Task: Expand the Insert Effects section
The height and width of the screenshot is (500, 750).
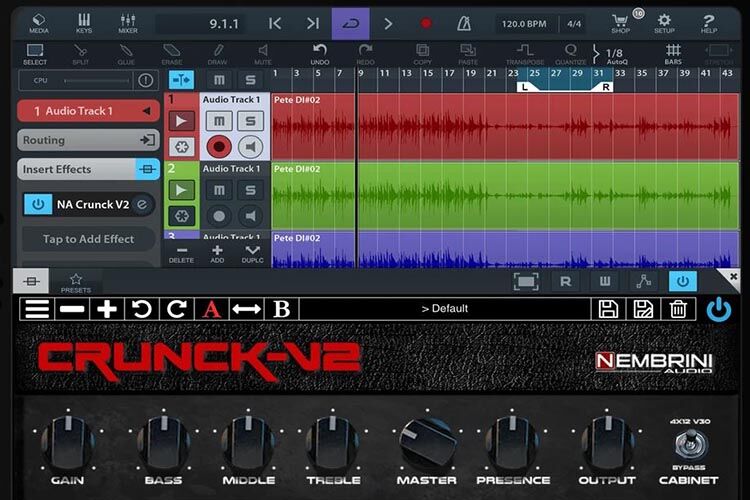Action: point(88,169)
